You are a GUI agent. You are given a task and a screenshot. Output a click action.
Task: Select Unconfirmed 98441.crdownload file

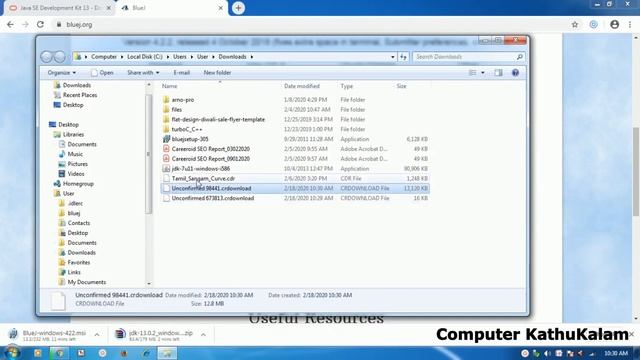pyautogui.click(x=295, y=188)
